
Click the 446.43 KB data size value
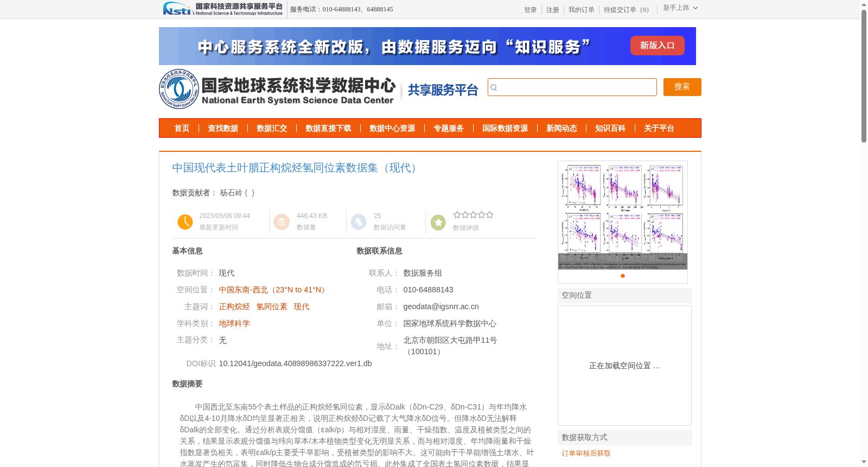pos(312,216)
